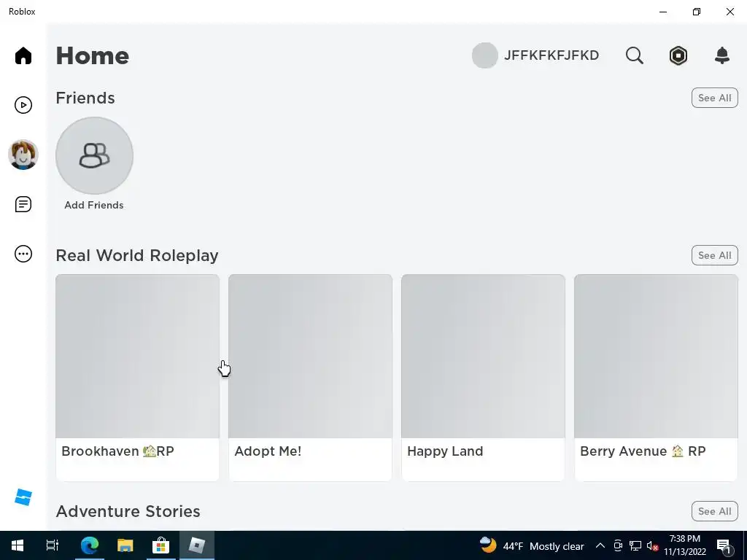Viewport: 747px width, 560px height.
Task: Open the Meet Now camera tray icon
Action: coord(618,545)
